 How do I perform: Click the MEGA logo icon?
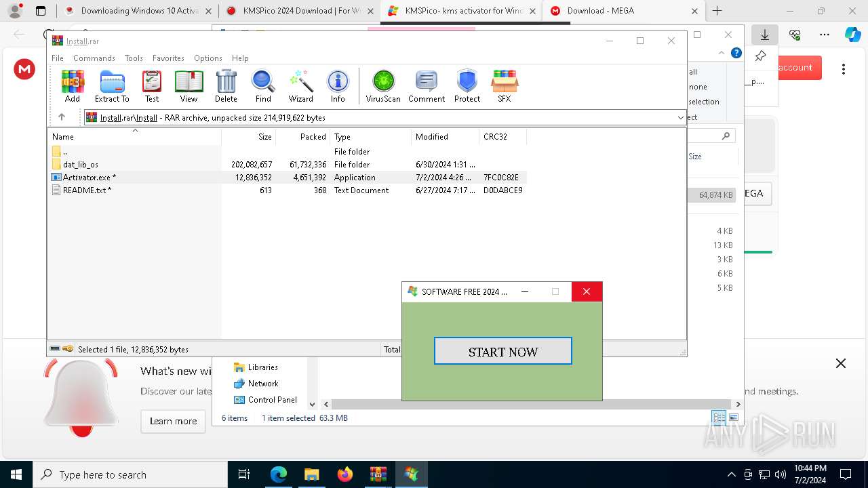point(24,68)
